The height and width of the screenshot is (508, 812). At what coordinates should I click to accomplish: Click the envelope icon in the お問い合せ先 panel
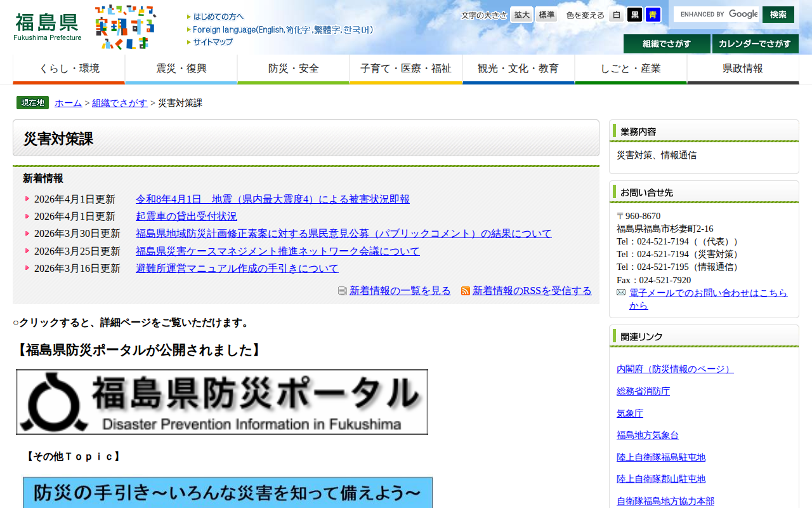(620, 293)
